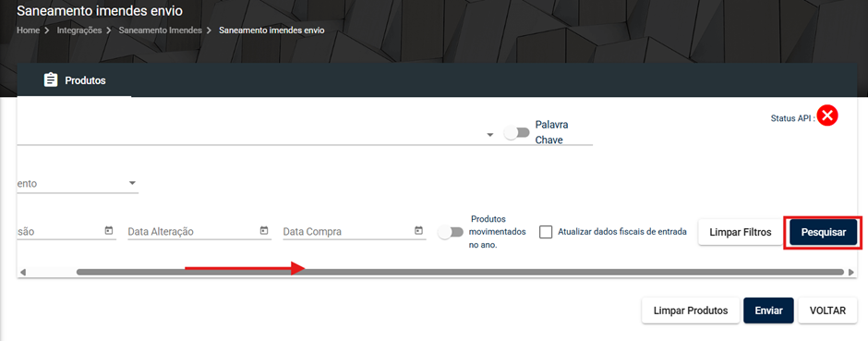Expand the wide top dropdown arrow

click(490, 135)
